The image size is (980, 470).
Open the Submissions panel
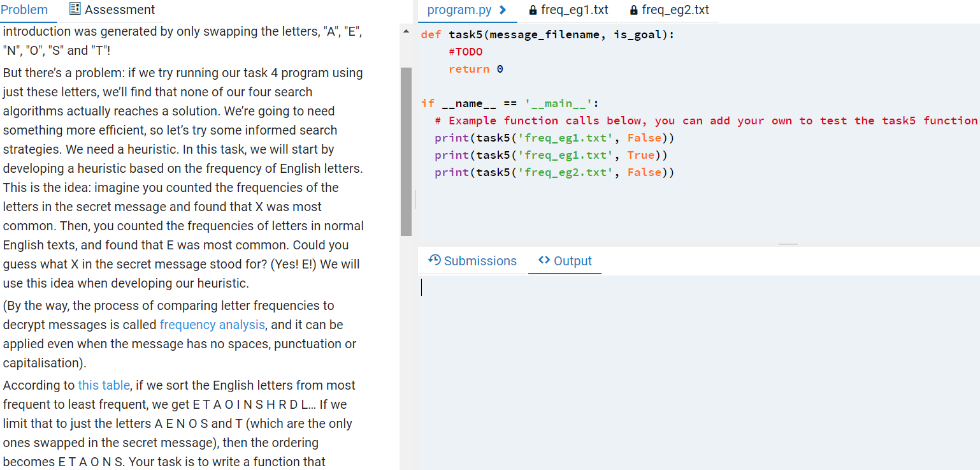(x=480, y=260)
